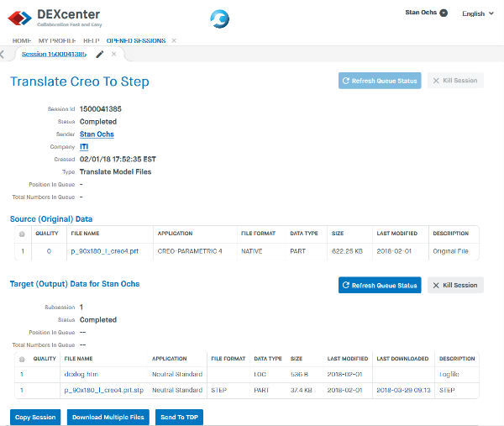Click the quality value 0 in Source Data
504x426 pixels.
49,251
